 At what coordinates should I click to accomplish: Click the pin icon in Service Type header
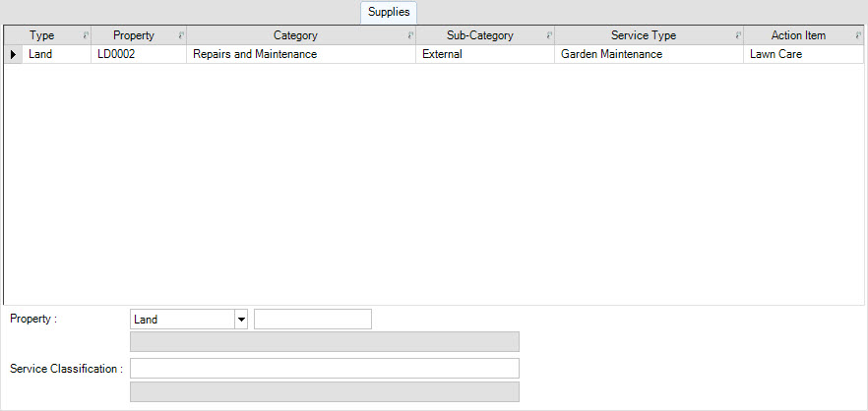[x=738, y=35]
